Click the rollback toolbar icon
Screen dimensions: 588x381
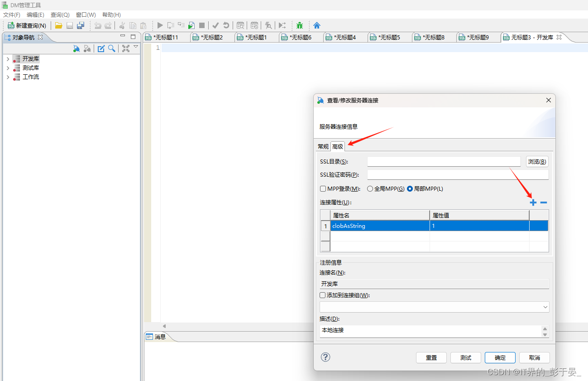pos(226,26)
